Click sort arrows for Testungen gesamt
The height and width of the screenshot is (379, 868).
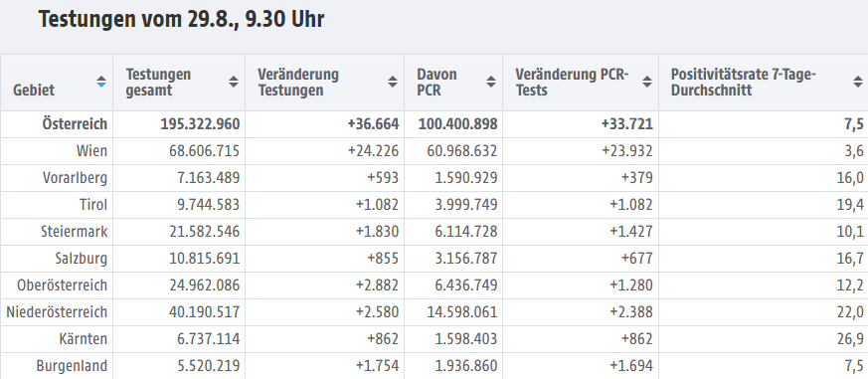click(234, 82)
